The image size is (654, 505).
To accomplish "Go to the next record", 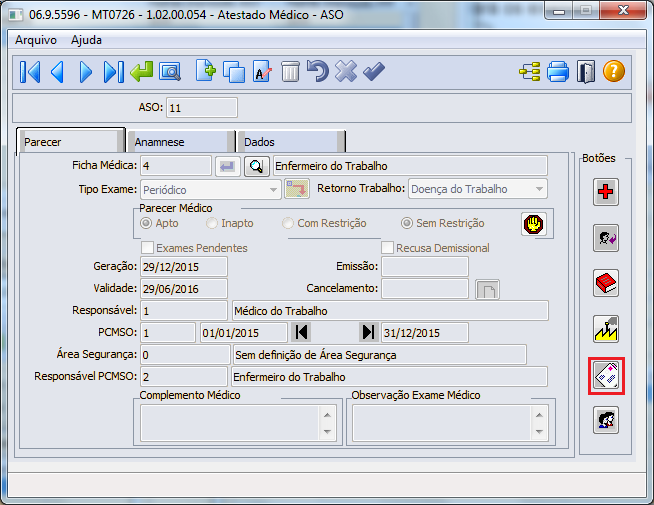I will click(86, 72).
